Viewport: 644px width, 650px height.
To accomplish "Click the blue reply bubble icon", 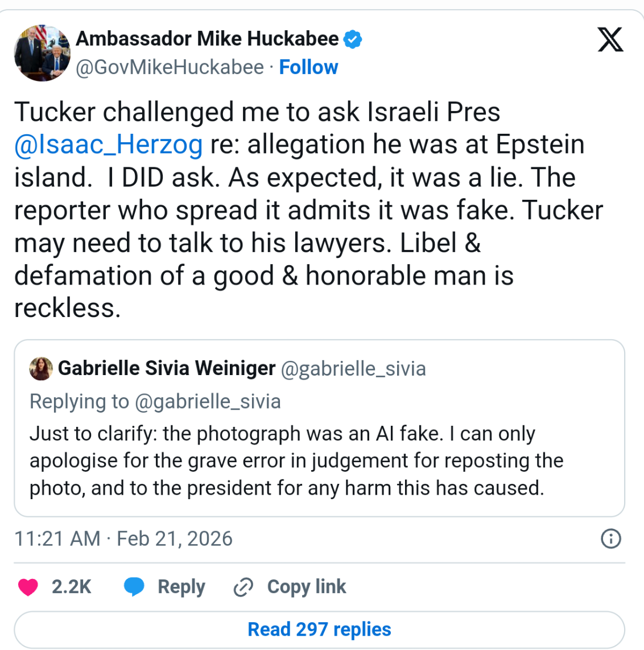I will tap(134, 587).
